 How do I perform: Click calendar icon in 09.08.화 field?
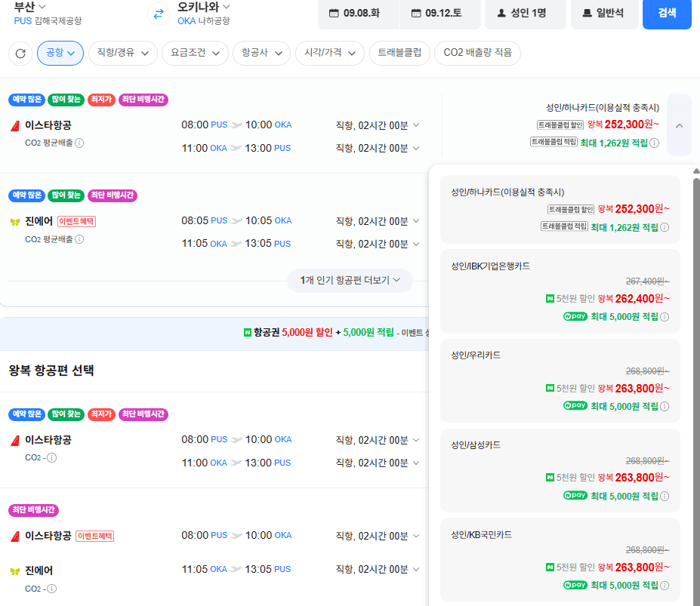tap(334, 14)
